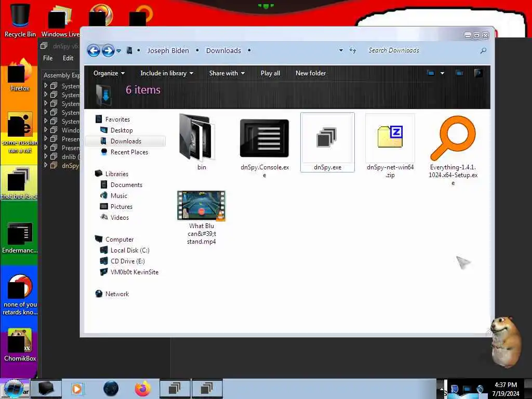Click the search magnifier icon
This screenshot has height=399, width=532.
(483, 50)
